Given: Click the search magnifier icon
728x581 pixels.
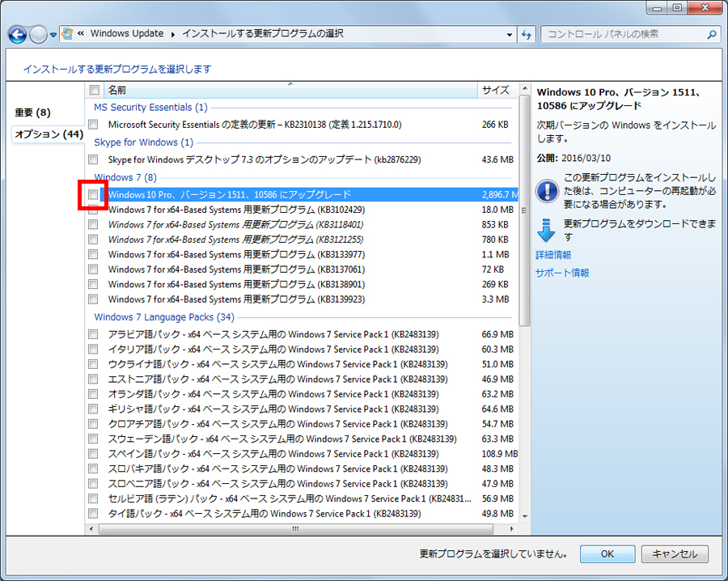Looking at the screenshot, I should coord(712,34).
